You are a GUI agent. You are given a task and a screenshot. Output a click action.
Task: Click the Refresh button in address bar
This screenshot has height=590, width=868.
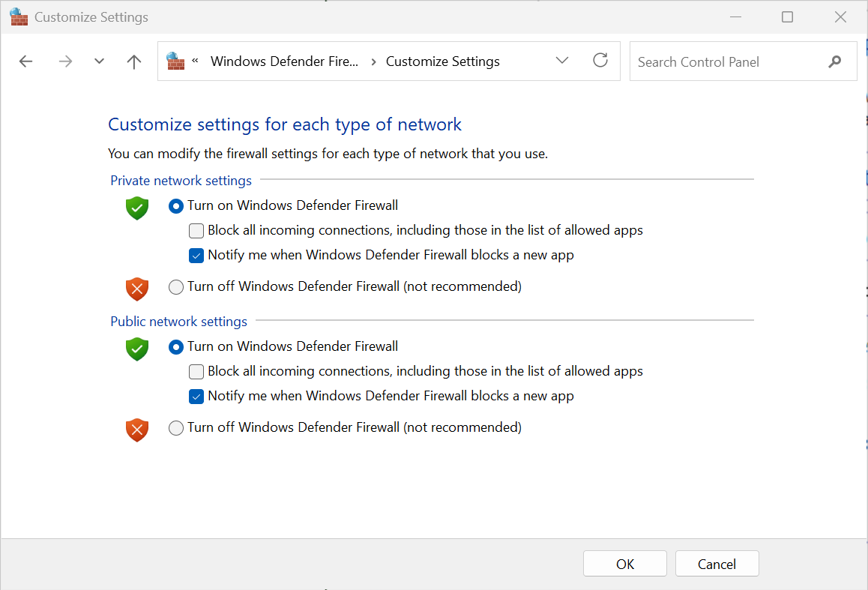point(600,61)
